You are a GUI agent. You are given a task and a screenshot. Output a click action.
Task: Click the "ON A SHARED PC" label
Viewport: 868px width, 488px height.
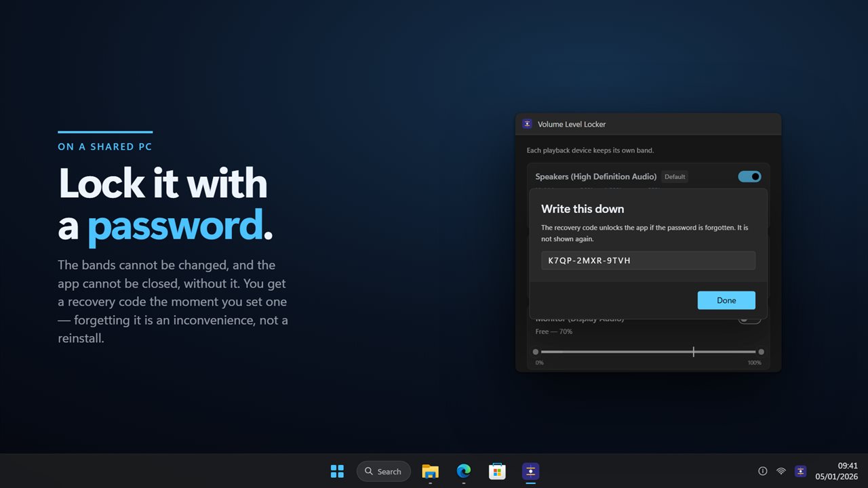click(x=105, y=147)
